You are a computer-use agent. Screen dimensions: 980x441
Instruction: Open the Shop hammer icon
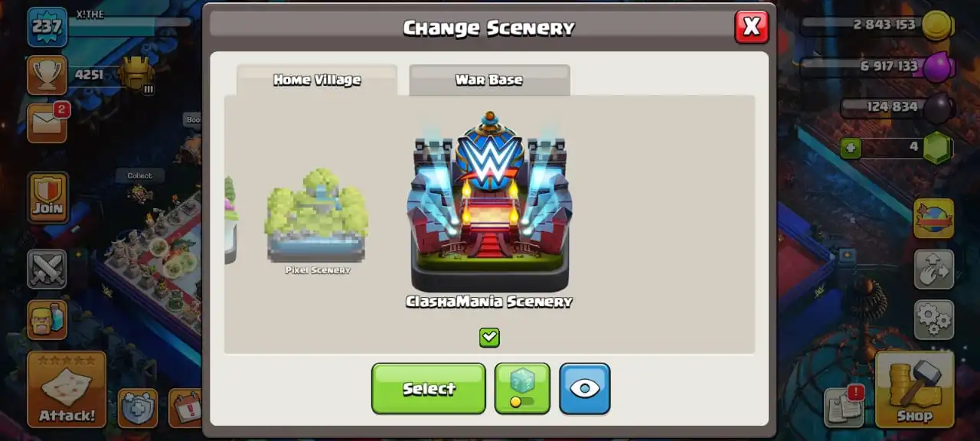[914, 389]
